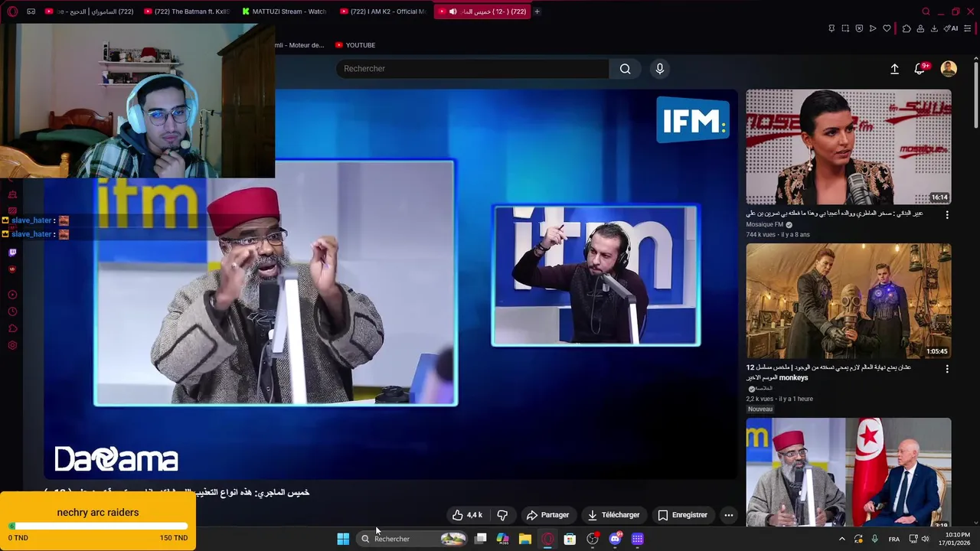Open browser downloads icon
980x551 pixels.
[x=934, y=28]
